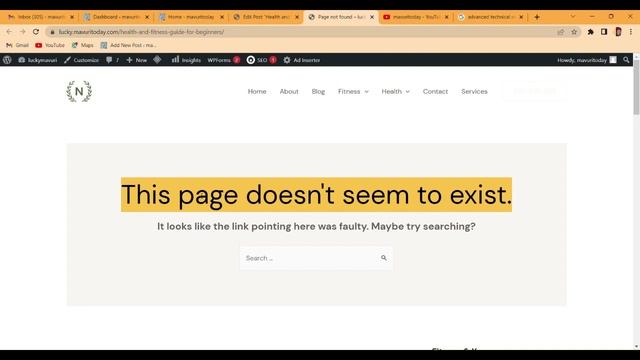The image size is (640, 360).
Task: Open the Blog page link
Action: click(x=318, y=91)
